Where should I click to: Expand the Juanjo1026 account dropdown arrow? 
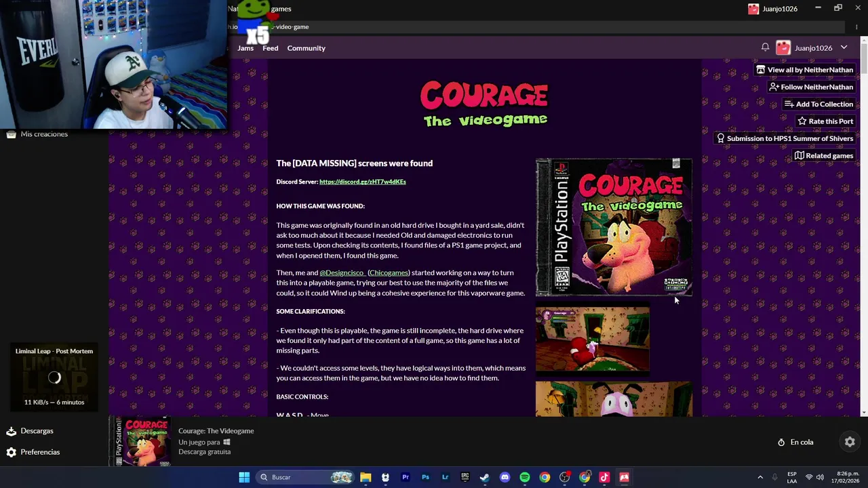(x=844, y=47)
